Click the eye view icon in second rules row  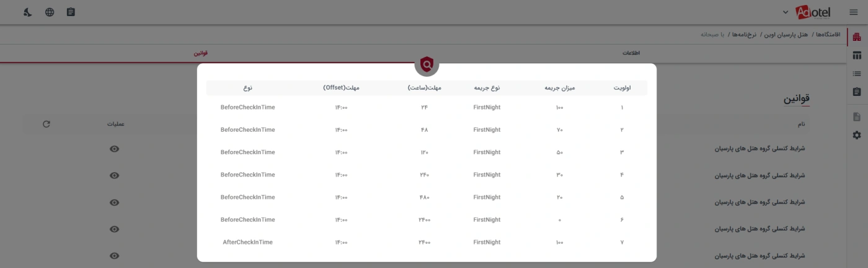[x=114, y=175]
